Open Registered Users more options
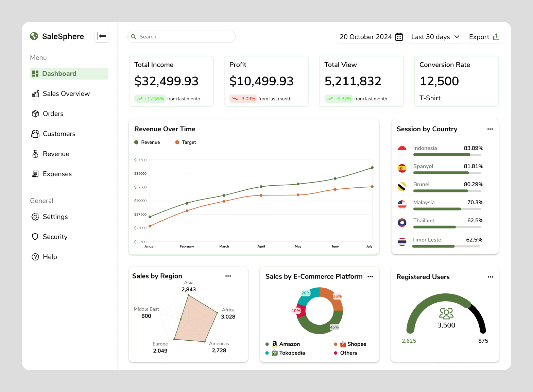Image resolution: width=533 pixels, height=392 pixels. 490,277
